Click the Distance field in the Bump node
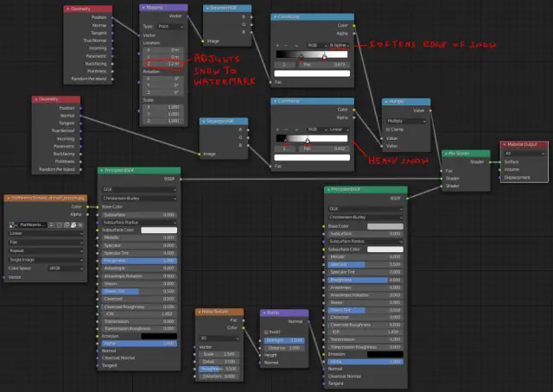The width and height of the screenshot is (553, 392). tap(284, 348)
